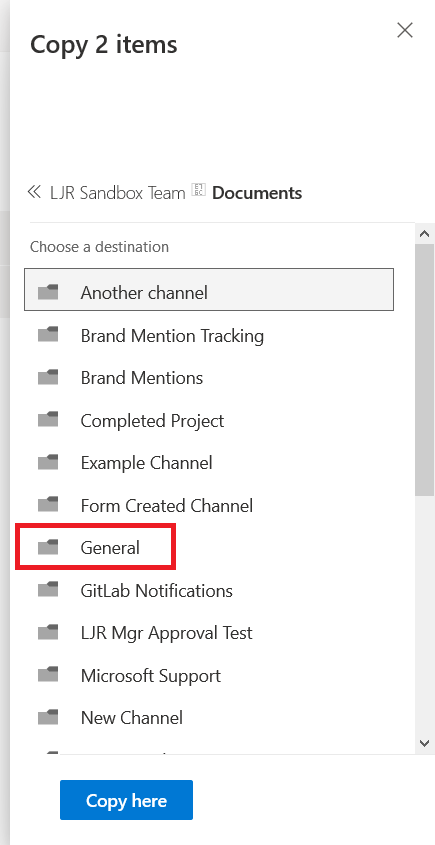Click the scrollbar up arrow
Viewport: 435px width, 845px height.
coord(424,233)
